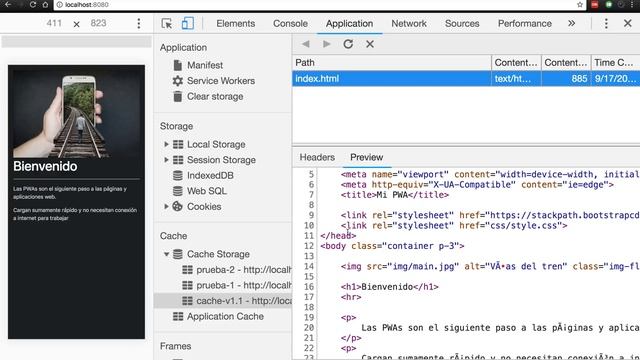Open the DevTools more tabs chevron
This screenshot has width=640, height=360.
(571, 24)
